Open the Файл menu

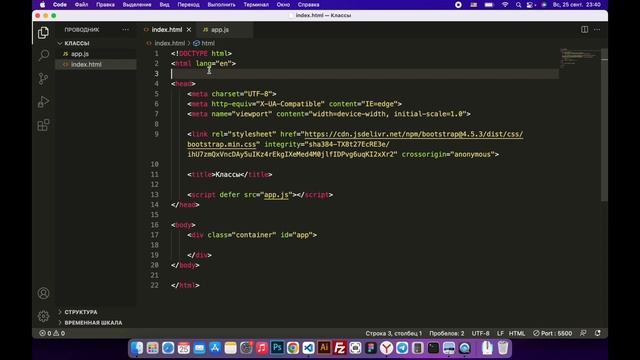tap(81, 5)
